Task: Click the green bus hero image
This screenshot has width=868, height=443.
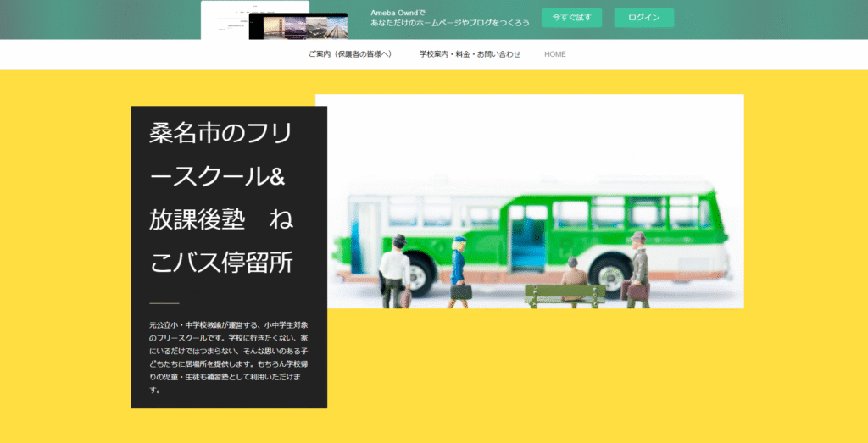Action: pyautogui.click(x=529, y=202)
